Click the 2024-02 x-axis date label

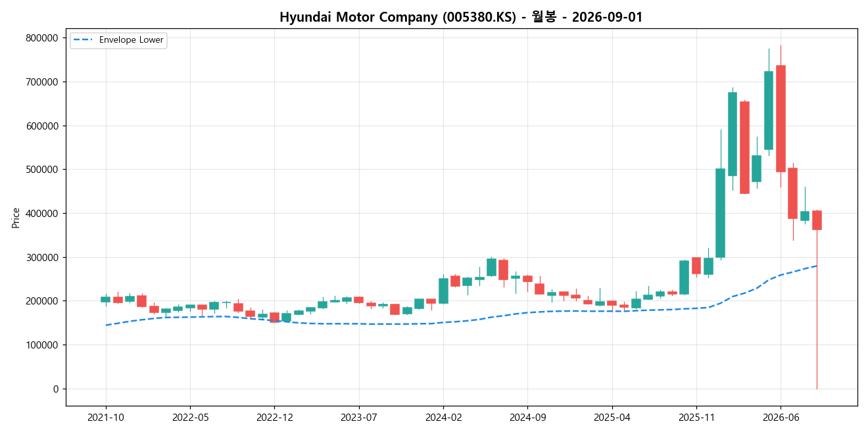pos(443,417)
